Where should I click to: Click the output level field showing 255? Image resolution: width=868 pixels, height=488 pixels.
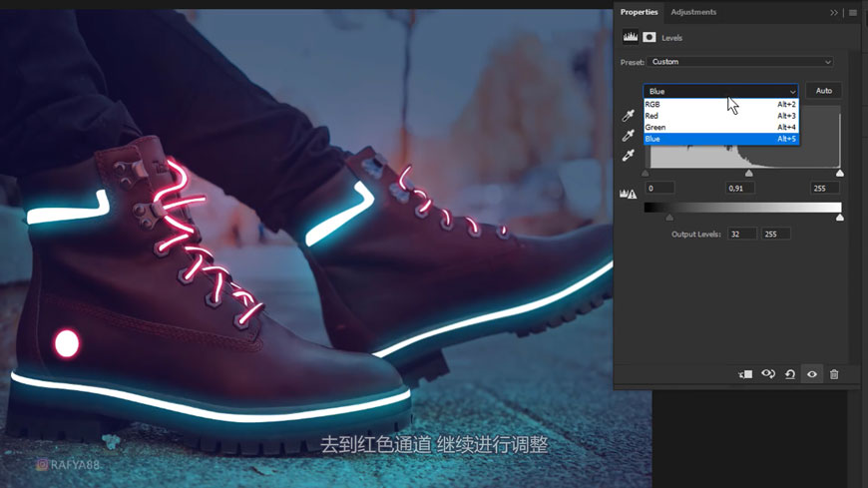pyautogui.click(x=776, y=234)
